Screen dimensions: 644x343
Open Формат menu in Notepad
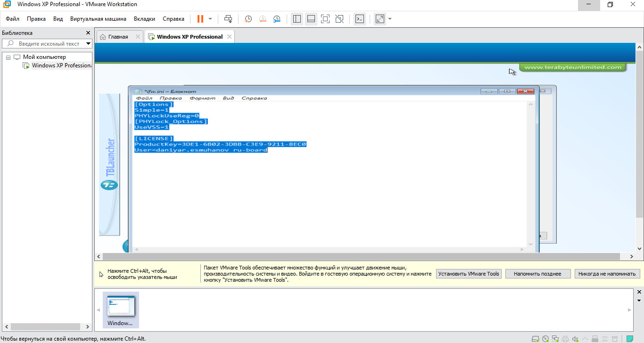(202, 98)
